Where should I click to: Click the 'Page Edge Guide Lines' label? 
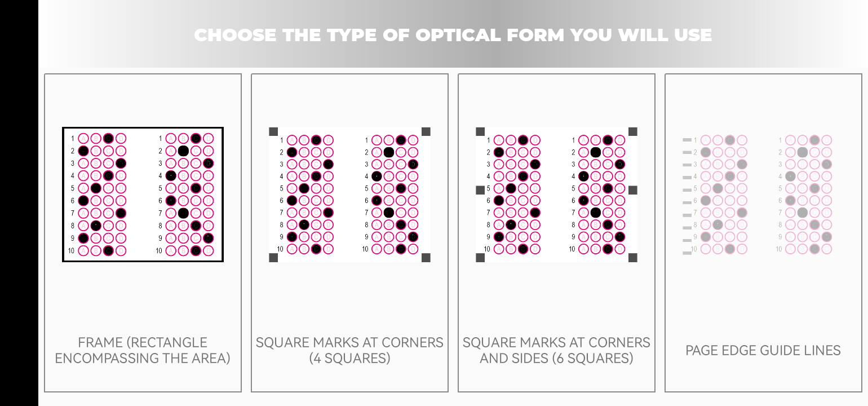pyautogui.click(x=763, y=350)
